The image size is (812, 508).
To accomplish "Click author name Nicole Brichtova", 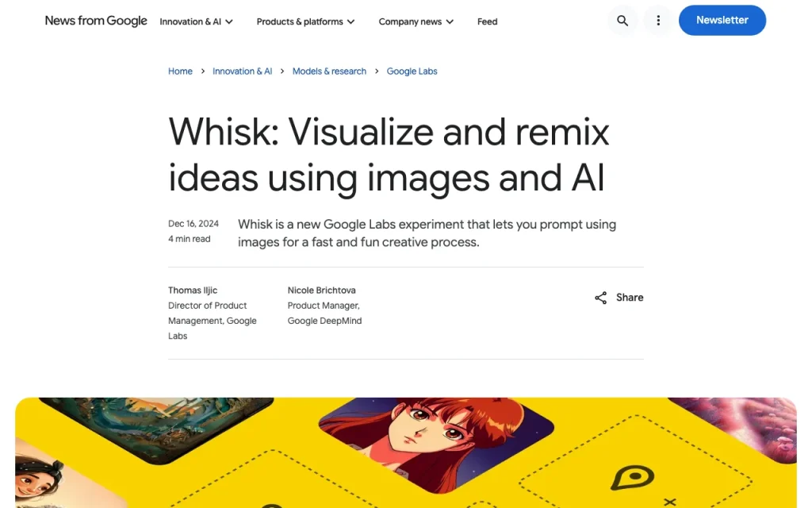I will coord(322,291).
